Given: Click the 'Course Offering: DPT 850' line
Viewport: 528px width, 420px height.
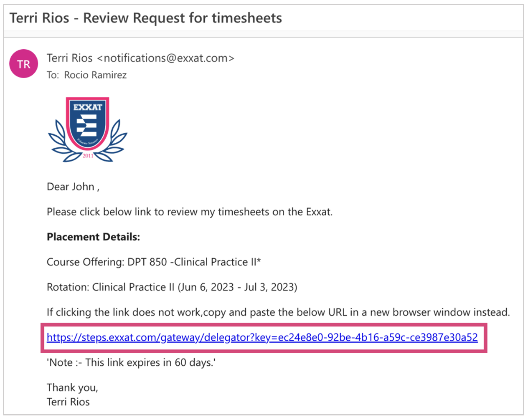Looking at the screenshot, I should 153,262.
